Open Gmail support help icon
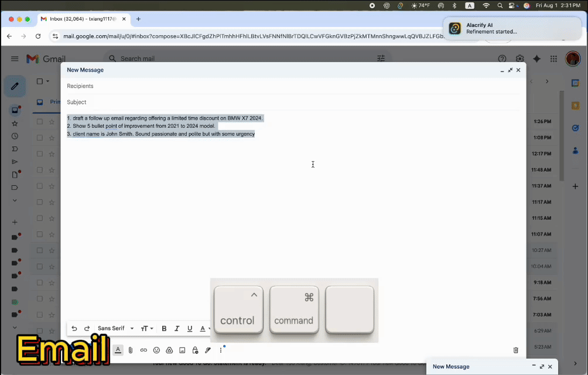Image resolution: width=588 pixels, height=375 pixels. click(502, 59)
